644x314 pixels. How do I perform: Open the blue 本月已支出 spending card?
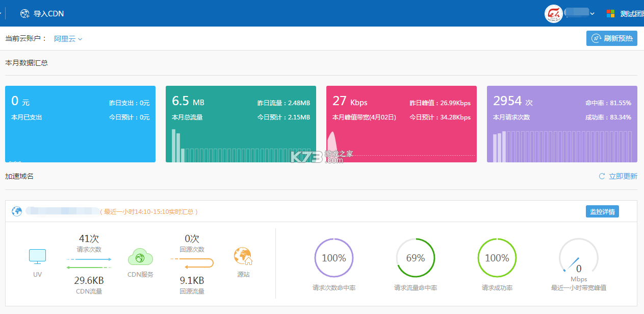coord(80,124)
